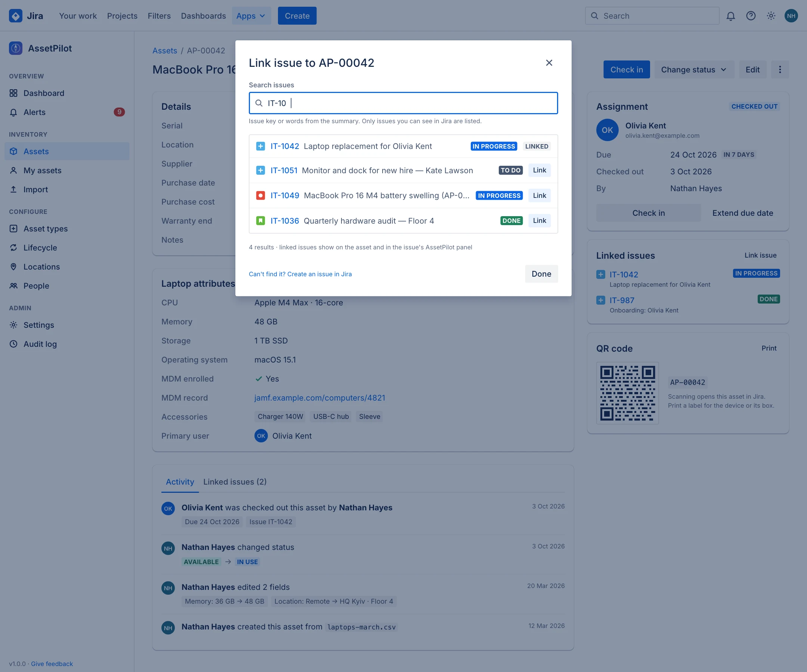Toggle the theme sun icon
The width and height of the screenshot is (807, 672).
click(x=771, y=16)
